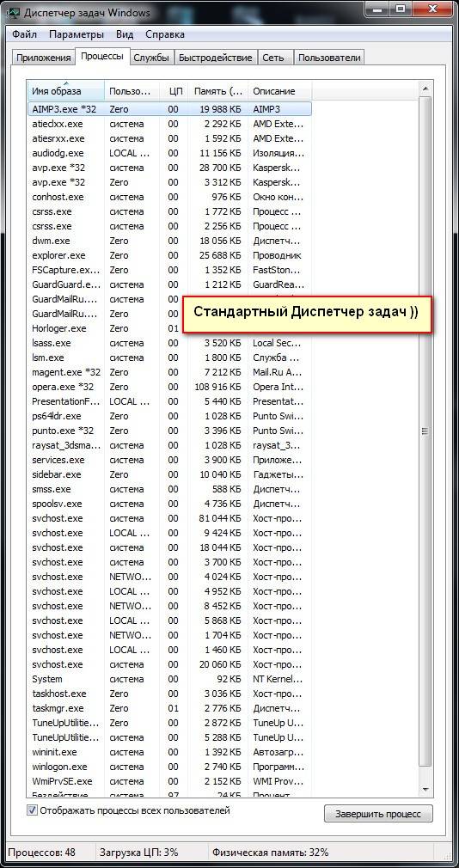This screenshot has width=459, height=868.
Task: Select the smss.exe process
Action: pyautogui.click(x=169, y=489)
